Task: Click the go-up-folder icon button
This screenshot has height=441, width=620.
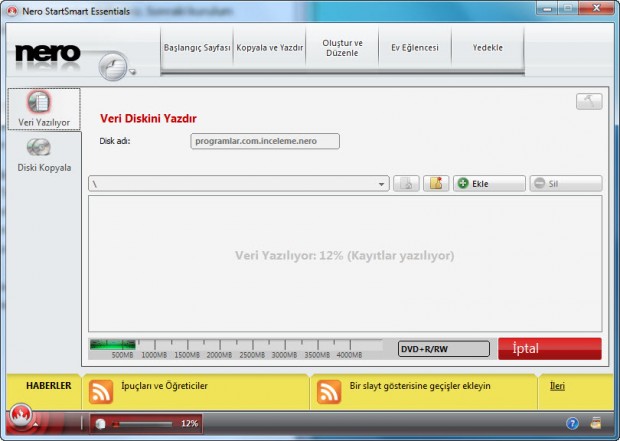Action: click(406, 184)
